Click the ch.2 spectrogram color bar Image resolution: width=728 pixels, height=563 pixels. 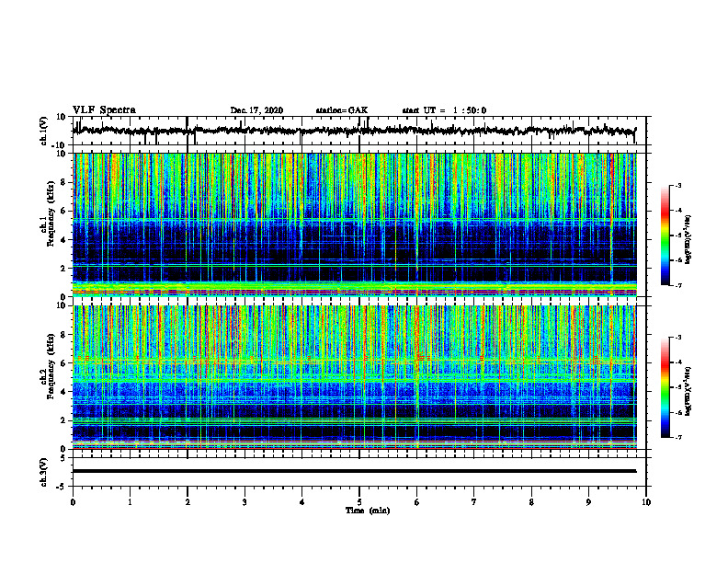tap(665, 387)
